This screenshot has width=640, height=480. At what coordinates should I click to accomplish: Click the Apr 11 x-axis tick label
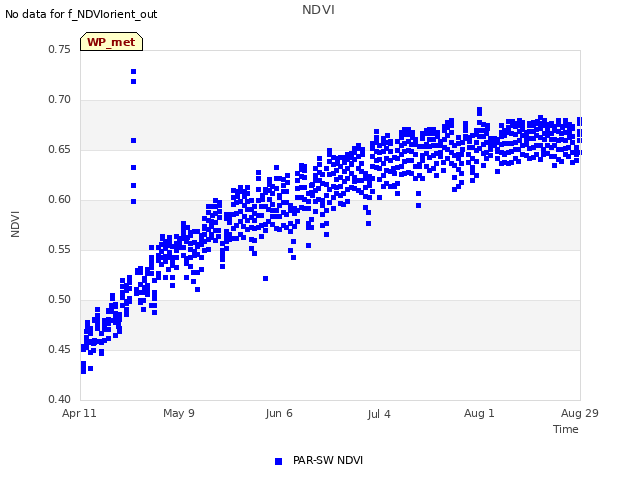pyautogui.click(x=79, y=413)
